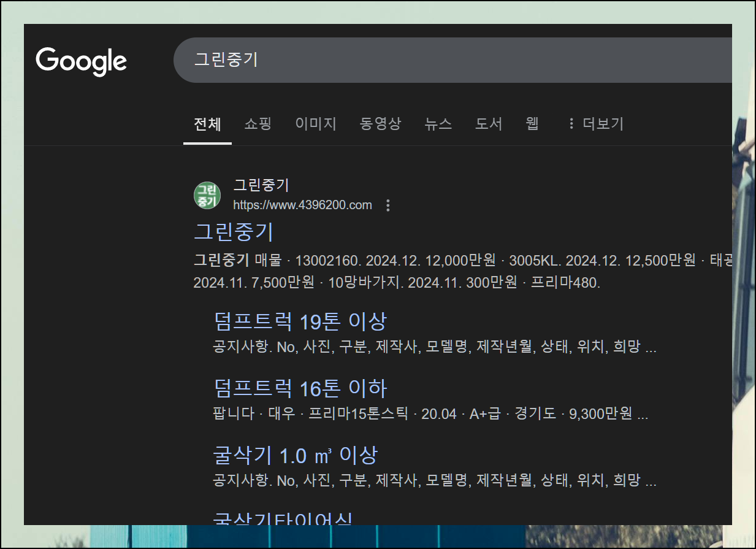Expand the 더보기 menu
Viewport: 756px width, 549px height.
coord(595,124)
